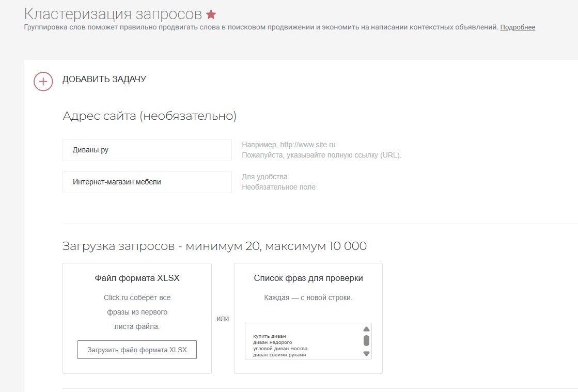
Task: Click the 'Кластеризация запросов' page title
Action: pos(113,14)
